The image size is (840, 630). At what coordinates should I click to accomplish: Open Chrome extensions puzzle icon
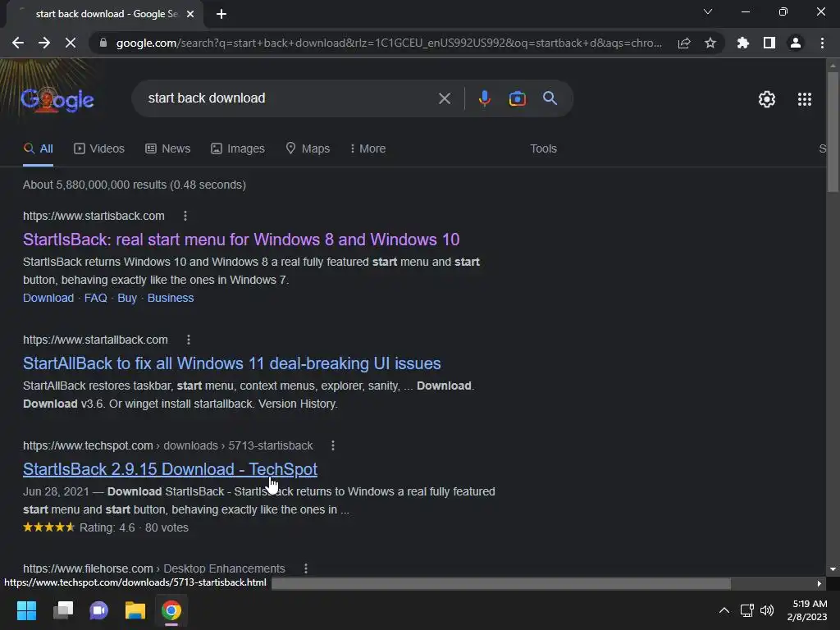pos(743,43)
